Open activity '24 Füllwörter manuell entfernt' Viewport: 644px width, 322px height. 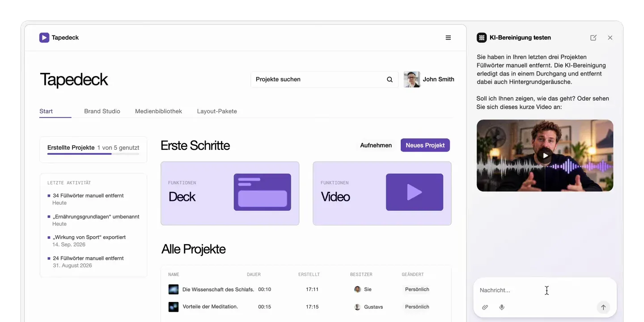(x=88, y=258)
